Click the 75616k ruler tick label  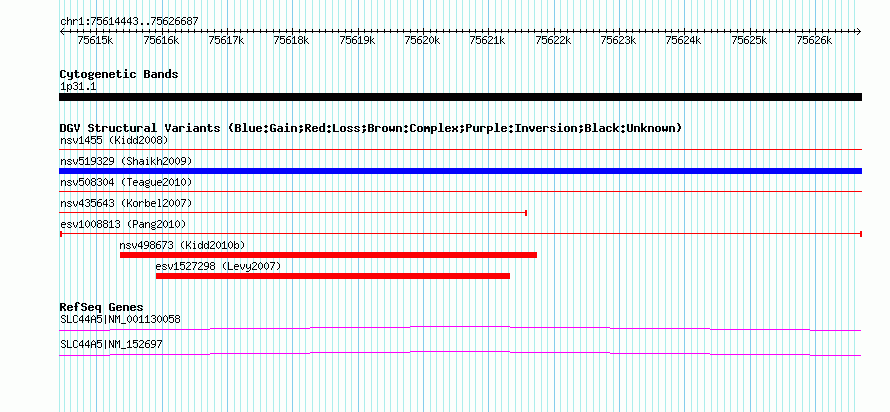point(161,40)
